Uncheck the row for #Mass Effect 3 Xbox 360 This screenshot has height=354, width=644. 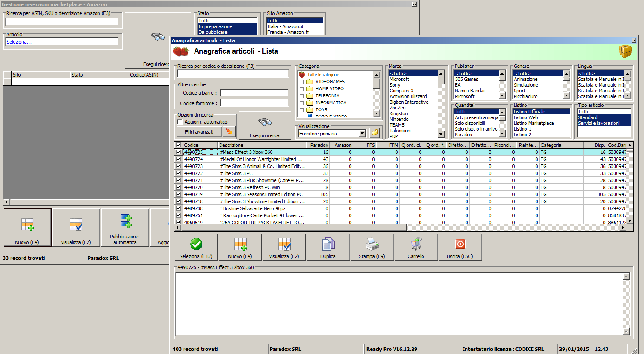(x=178, y=152)
